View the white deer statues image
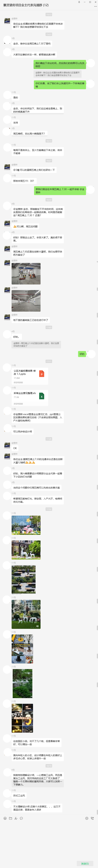This screenshot has width=98, height=868. pos(26,550)
